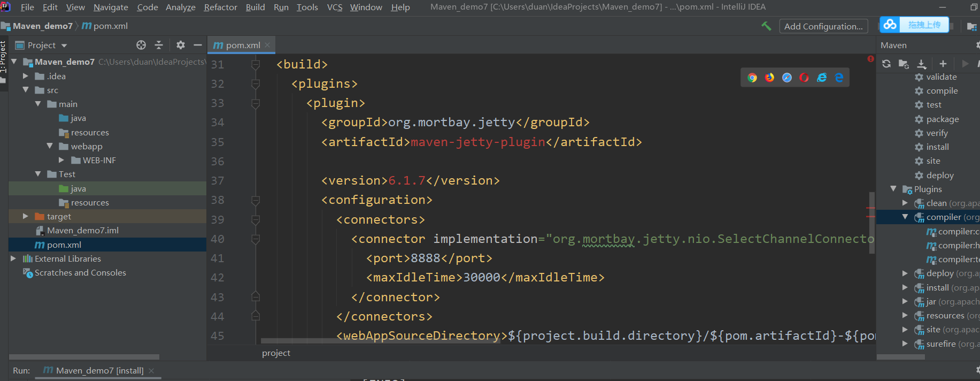Image resolution: width=980 pixels, height=381 pixels.
Task: Click Maven download sources icon
Action: click(922, 64)
